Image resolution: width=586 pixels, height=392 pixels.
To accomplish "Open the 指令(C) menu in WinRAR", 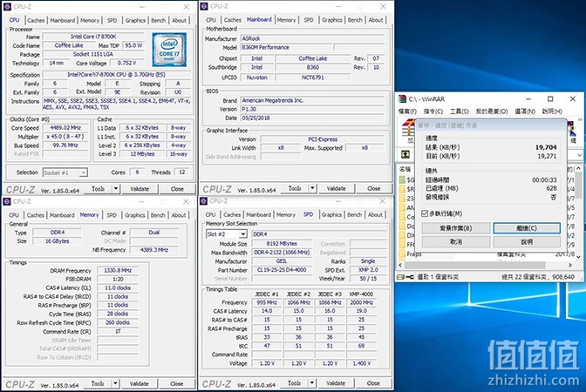I will pos(433,112).
